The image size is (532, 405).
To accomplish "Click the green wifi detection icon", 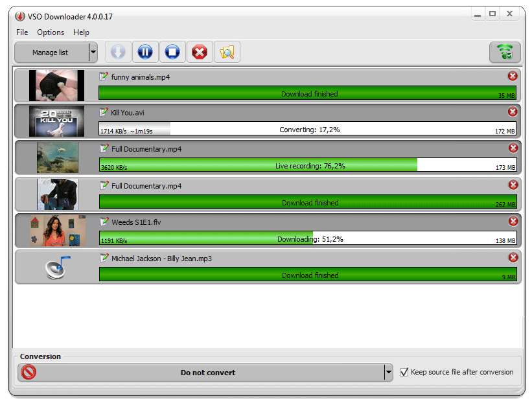I will [505, 52].
